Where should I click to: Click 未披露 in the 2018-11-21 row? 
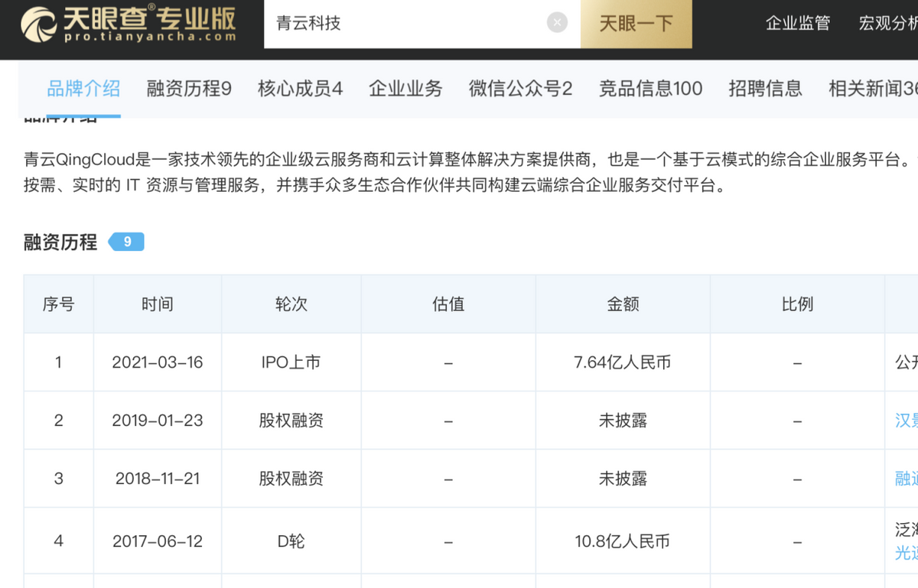tap(623, 479)
